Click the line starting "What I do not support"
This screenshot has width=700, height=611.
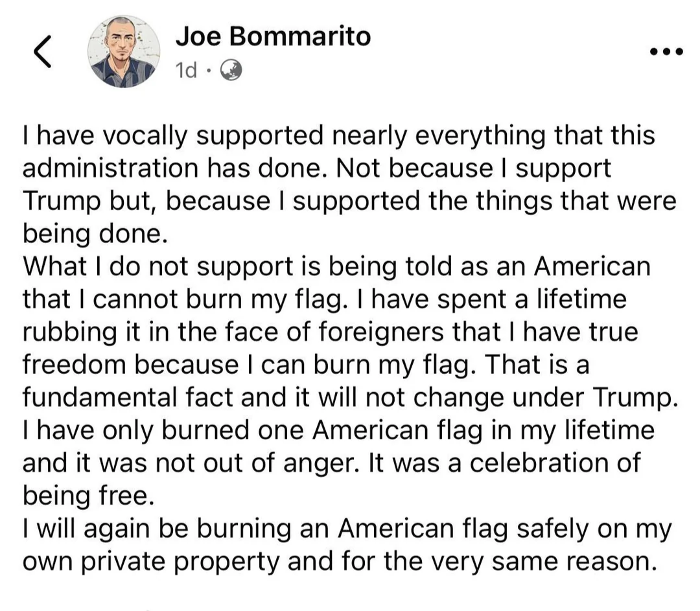(x=336, y=266)
